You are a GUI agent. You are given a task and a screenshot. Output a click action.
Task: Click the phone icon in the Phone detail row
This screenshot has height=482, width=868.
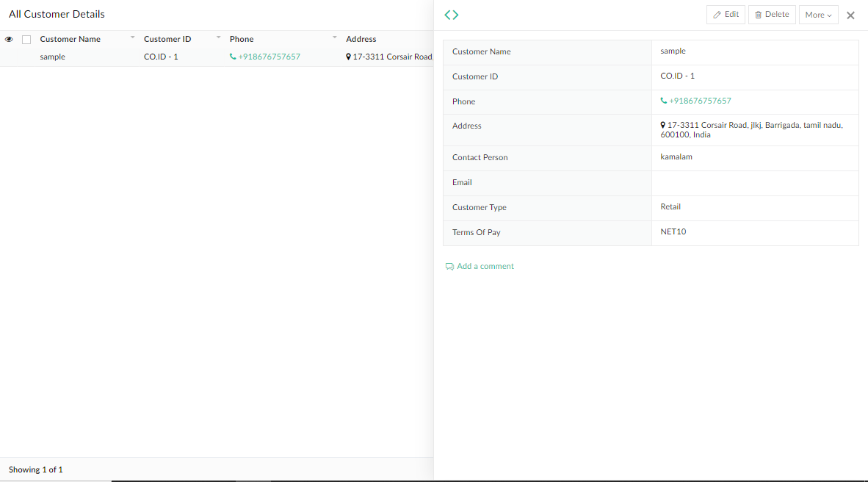(663, 101)
